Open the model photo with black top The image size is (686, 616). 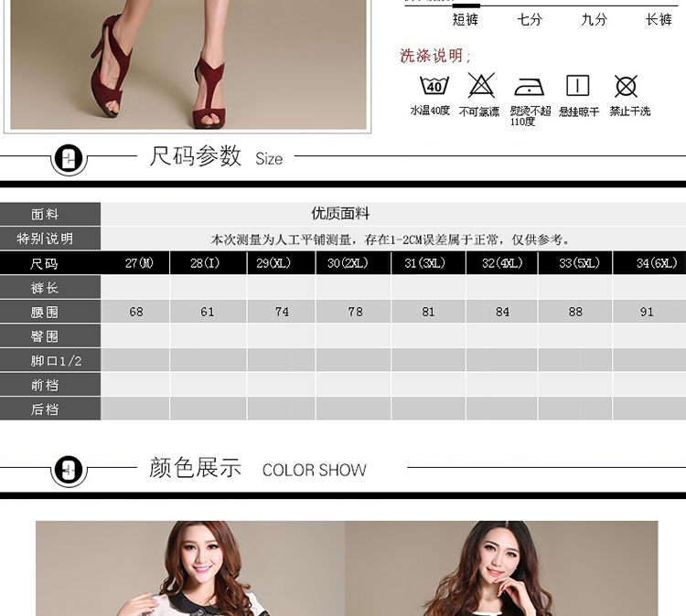point(501,568)
